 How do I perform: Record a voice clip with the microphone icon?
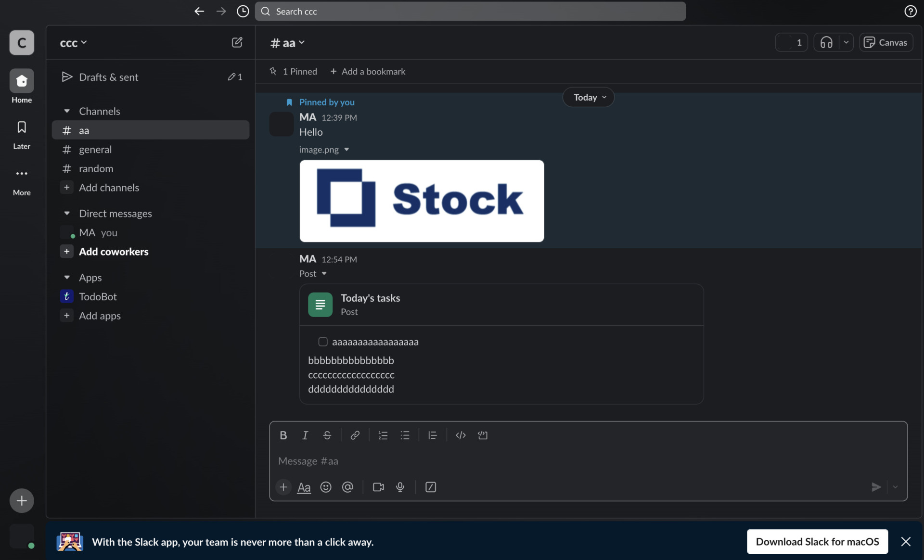coord(400,487)
